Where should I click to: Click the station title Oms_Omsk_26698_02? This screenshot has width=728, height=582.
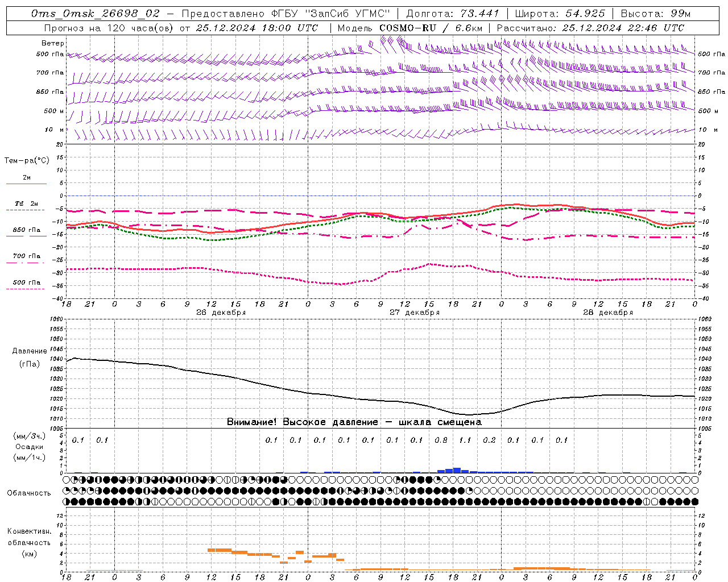[x=96, y=14]
